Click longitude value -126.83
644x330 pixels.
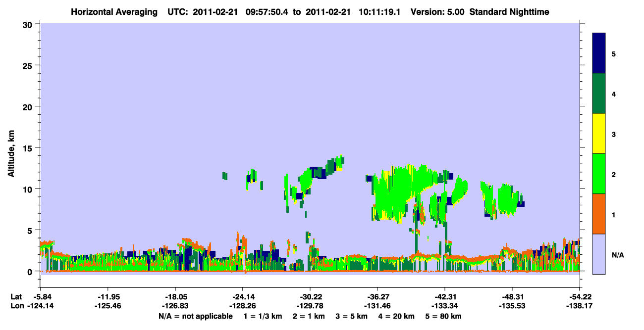175,306
